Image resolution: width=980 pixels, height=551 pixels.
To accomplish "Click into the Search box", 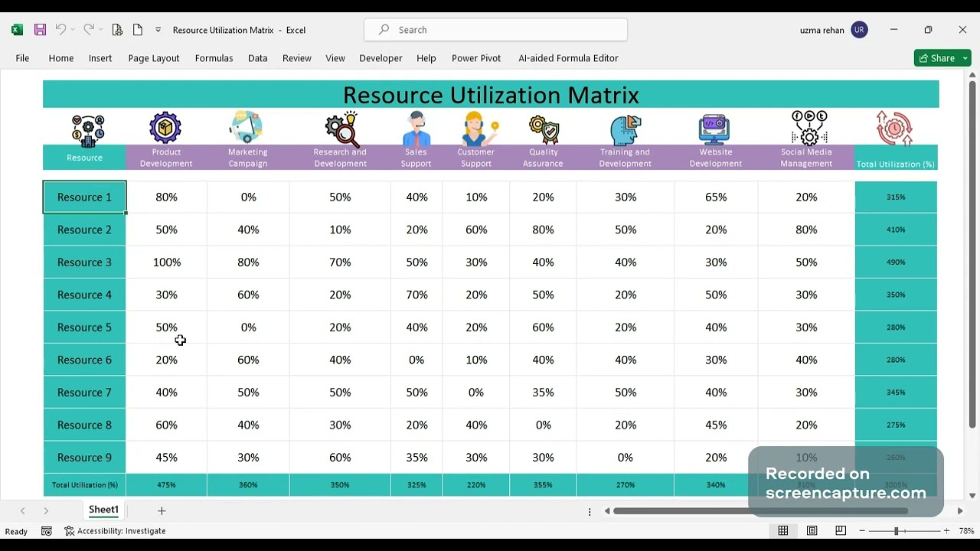I will click(x=495, y=30).
